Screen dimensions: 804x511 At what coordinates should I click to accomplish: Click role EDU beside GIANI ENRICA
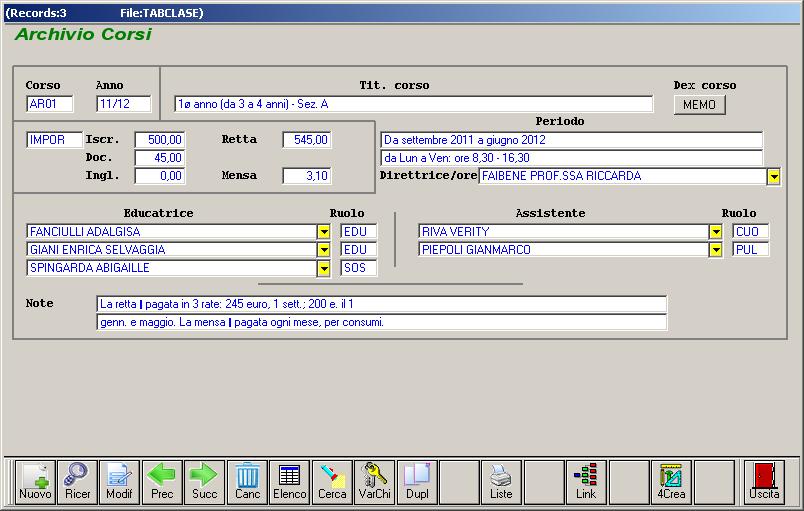tap(358, 250)
